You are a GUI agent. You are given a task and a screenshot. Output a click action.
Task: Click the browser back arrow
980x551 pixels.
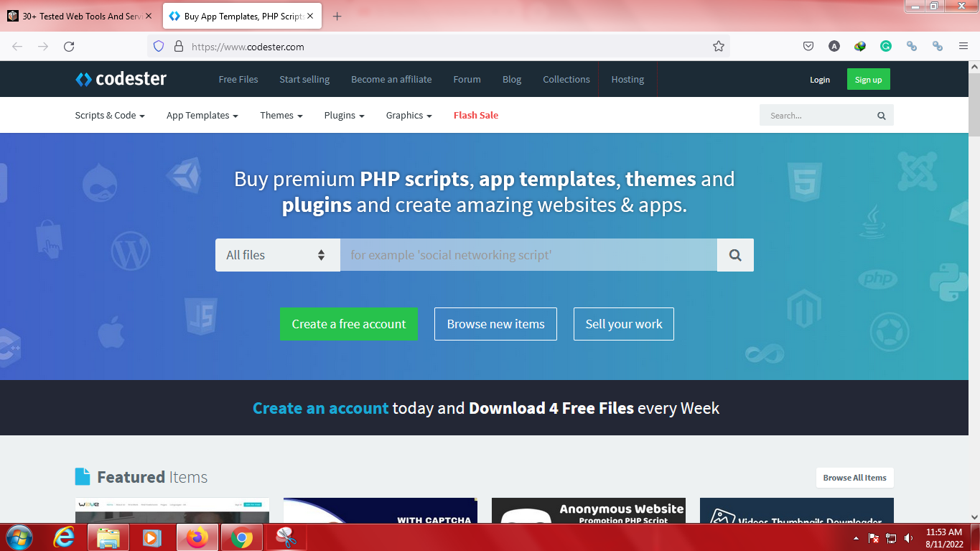(17, 47)
